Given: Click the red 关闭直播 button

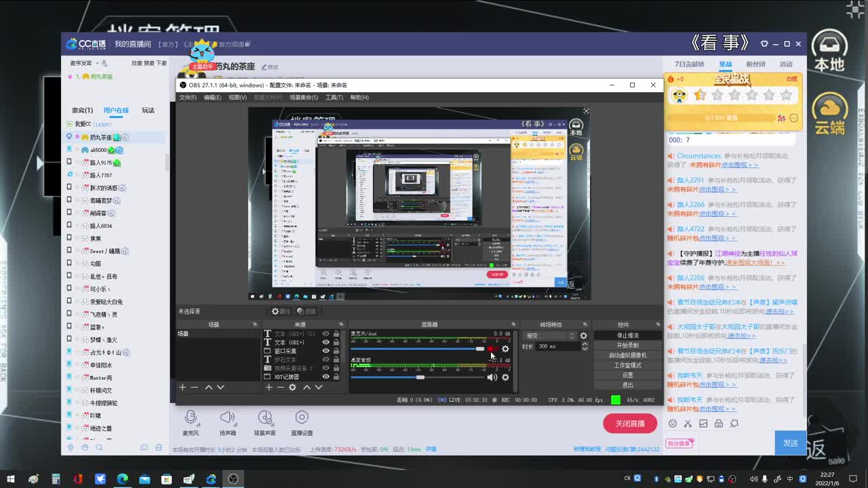Looking at the screenshot, I should click(629, 424).
